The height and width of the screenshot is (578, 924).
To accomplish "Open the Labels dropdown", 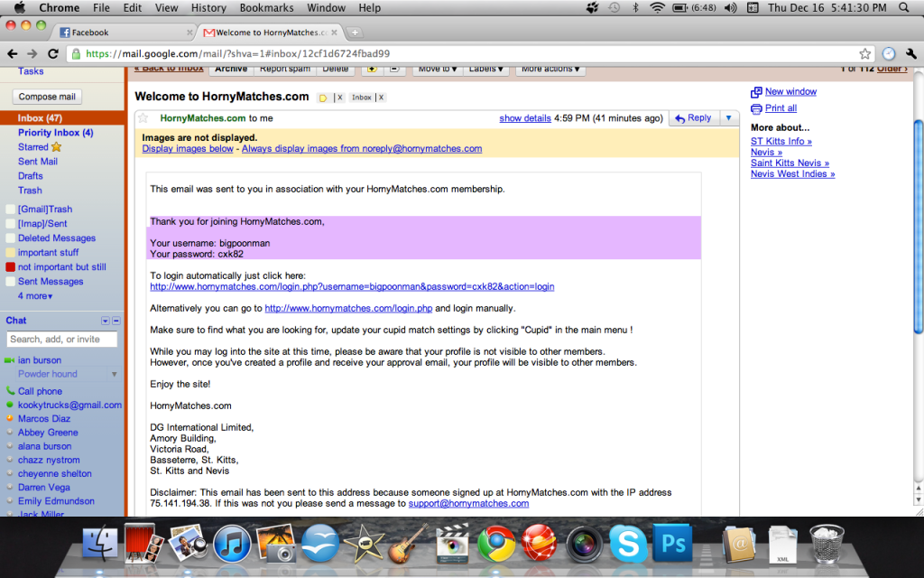I will coord(485,69).
